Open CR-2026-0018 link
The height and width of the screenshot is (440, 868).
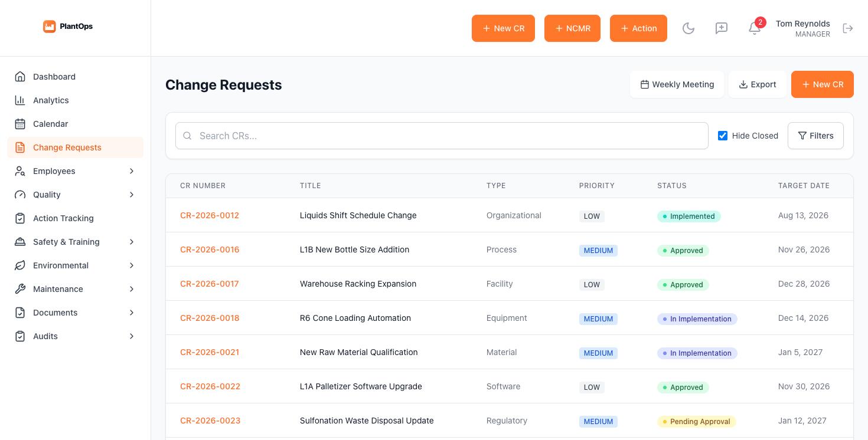[x=210, y=318]
